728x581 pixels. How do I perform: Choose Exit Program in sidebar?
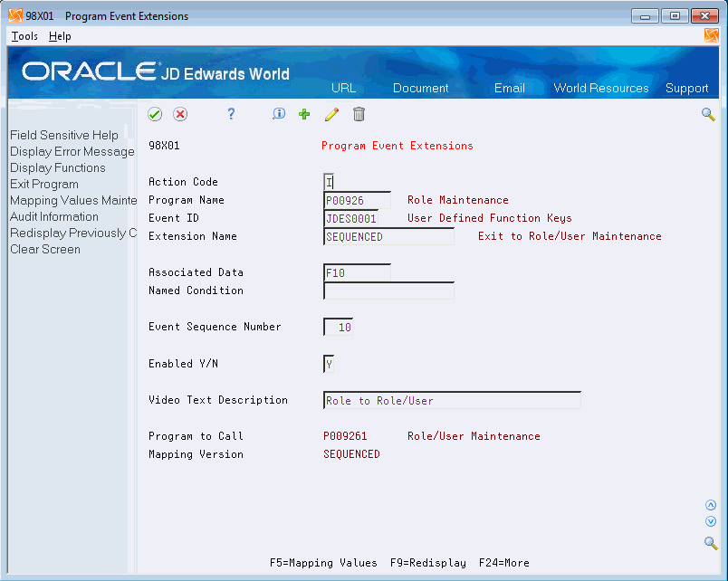pyautogui.click(x=44, y=184)
